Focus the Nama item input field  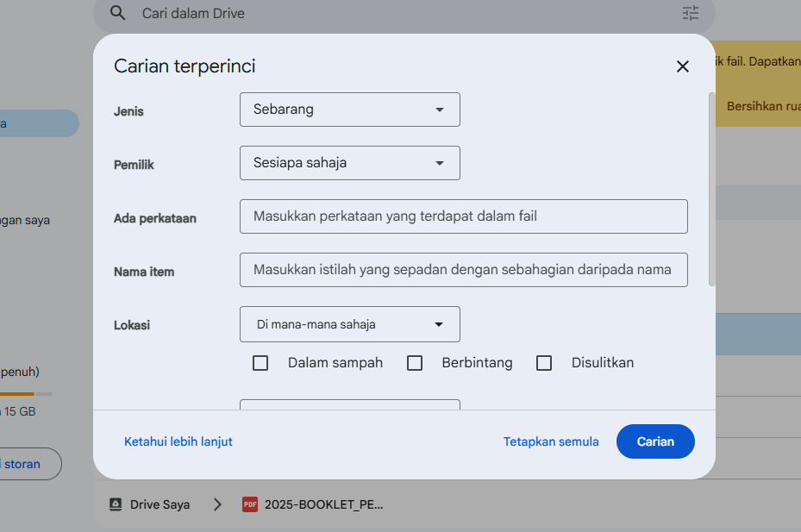point(463,270)
